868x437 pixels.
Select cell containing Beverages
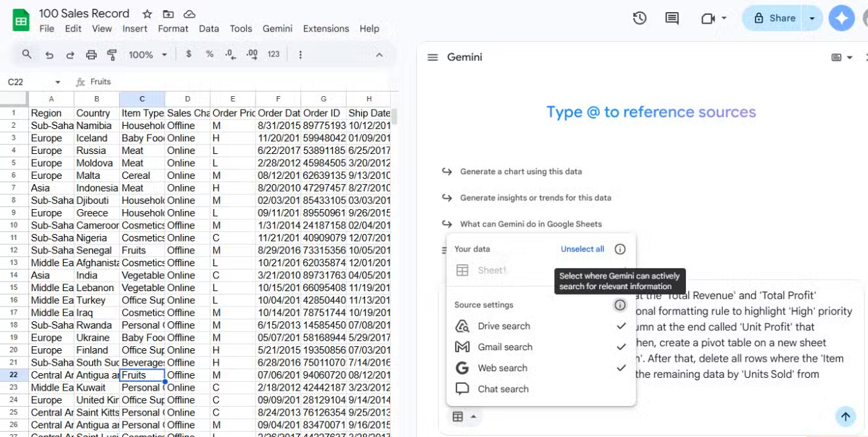click(142, 362)
